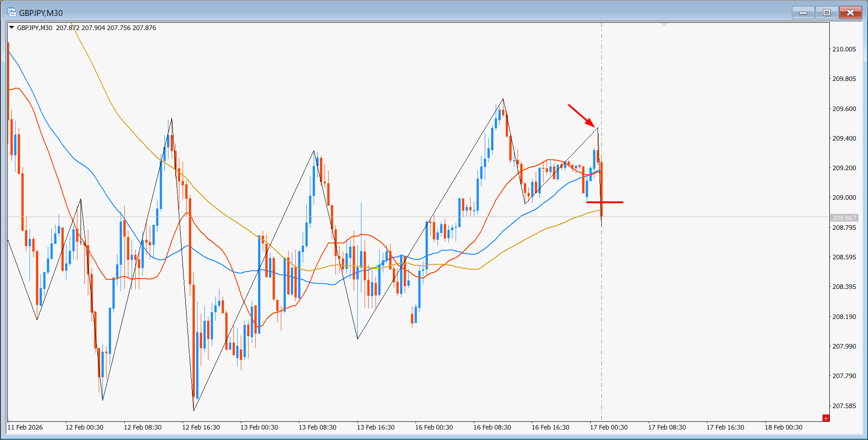Select the red arrow object on chart
Viewport: 868px width, 440px height.
(581, 116)
